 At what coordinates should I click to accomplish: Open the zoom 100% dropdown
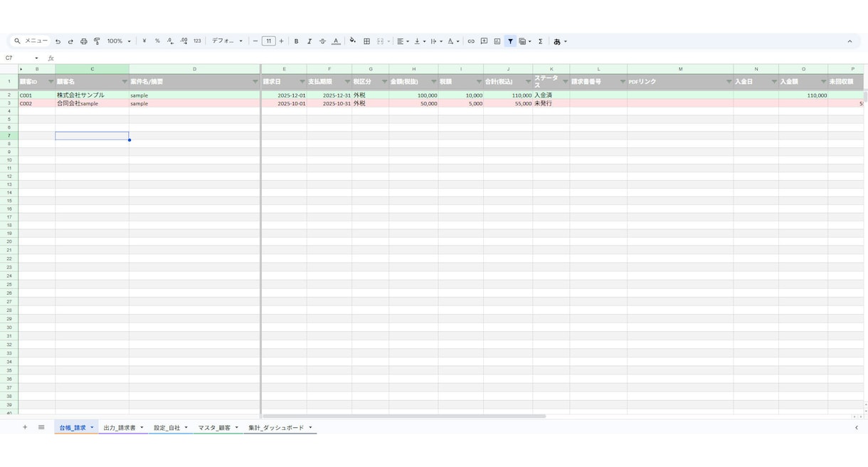coord(119,41)
